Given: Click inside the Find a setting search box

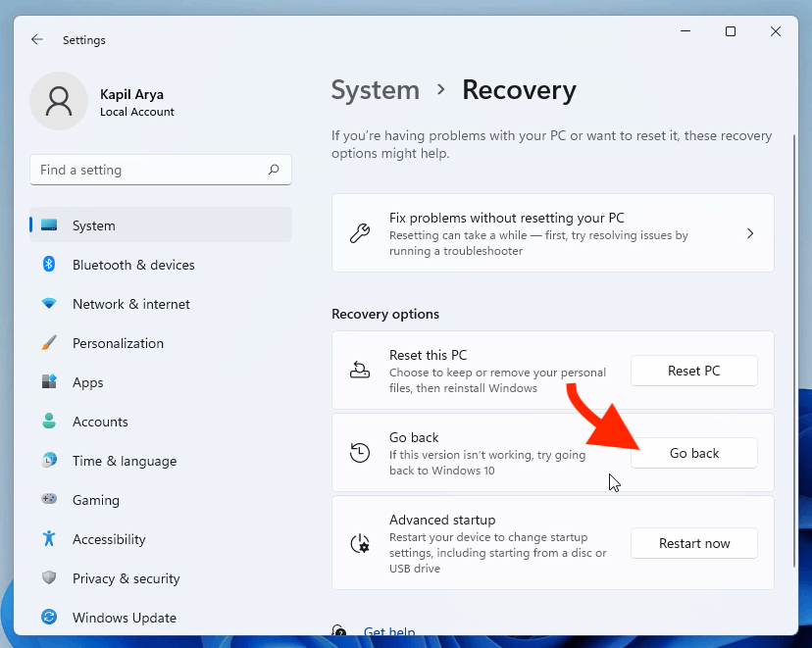Looking at the screenshot, I should pyautogui.click(x=160, y=169).
